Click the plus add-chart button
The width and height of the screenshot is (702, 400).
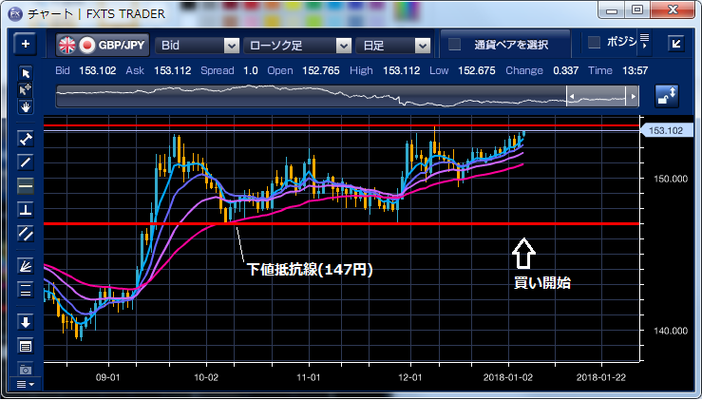26,44
